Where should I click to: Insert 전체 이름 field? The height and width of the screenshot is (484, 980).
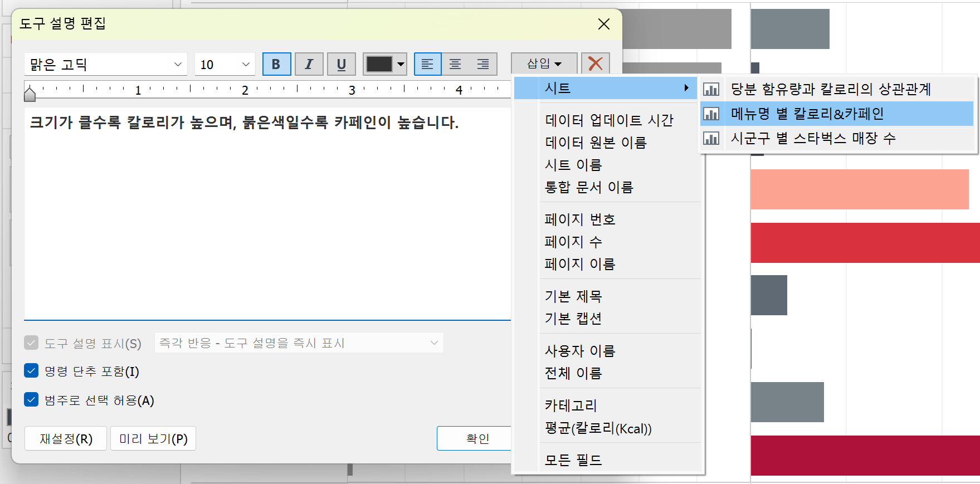[573, 373]
